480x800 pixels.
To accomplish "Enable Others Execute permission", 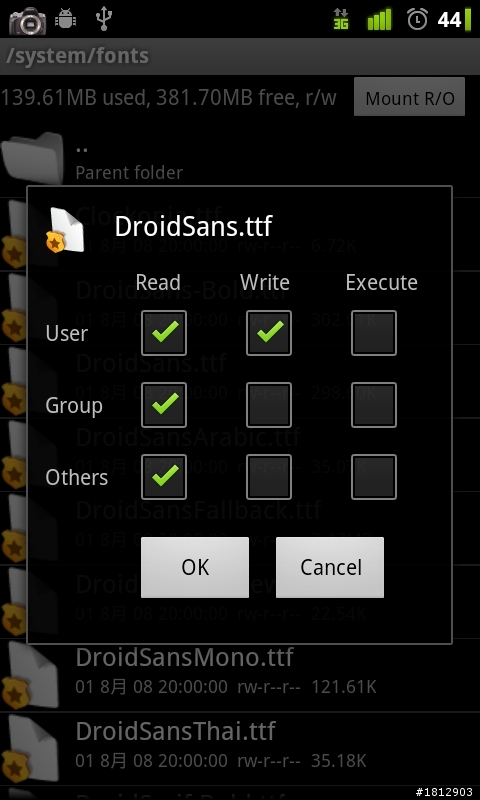I will click(374, 477).
